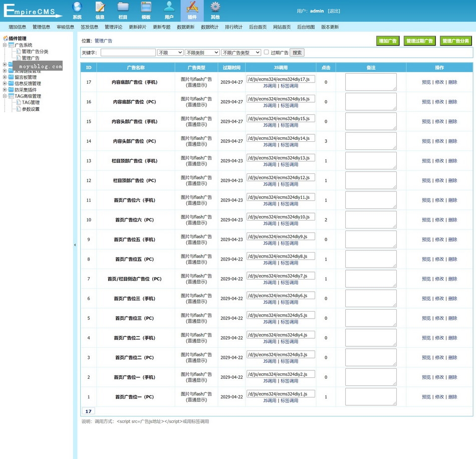
Task: Click the green 管理广告分类 button
Action: tap(455, 41)
